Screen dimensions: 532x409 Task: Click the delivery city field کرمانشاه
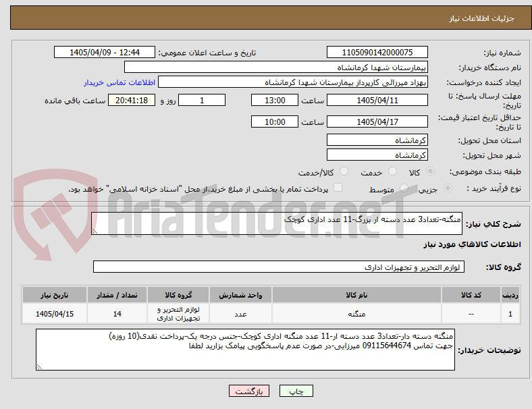(x=377, y=155)
